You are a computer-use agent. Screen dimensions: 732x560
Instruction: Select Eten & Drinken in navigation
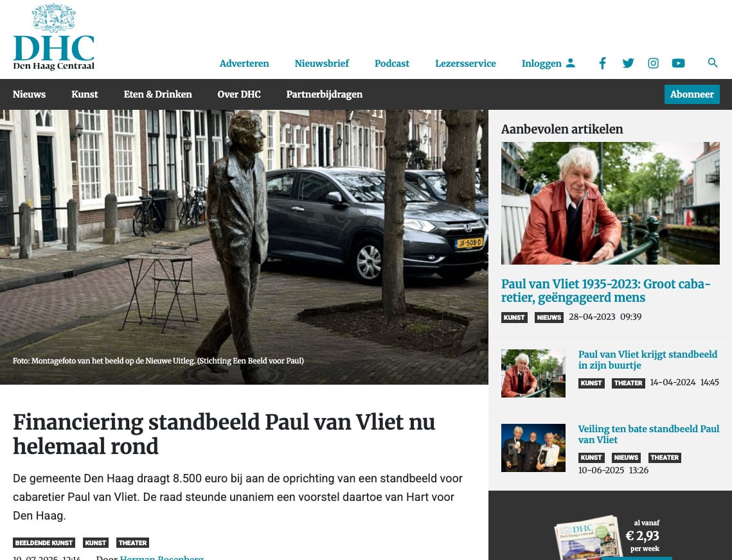158,94
